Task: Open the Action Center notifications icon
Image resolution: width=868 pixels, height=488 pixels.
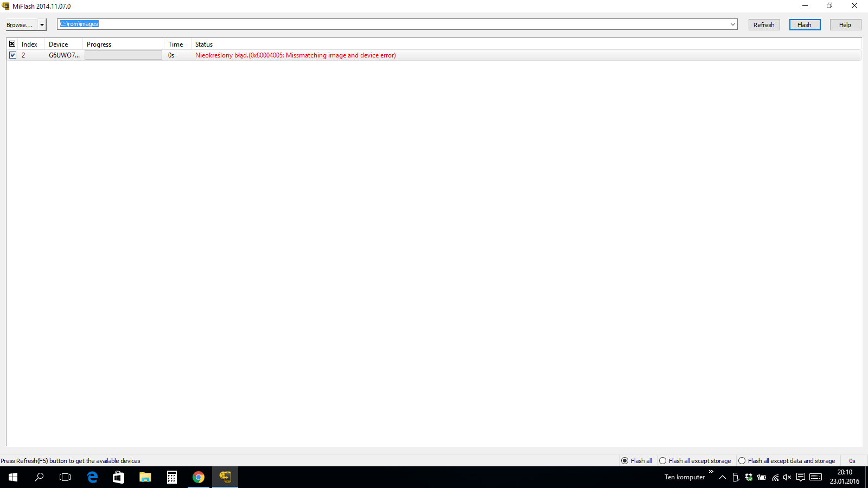Action: tap(801, 477)
